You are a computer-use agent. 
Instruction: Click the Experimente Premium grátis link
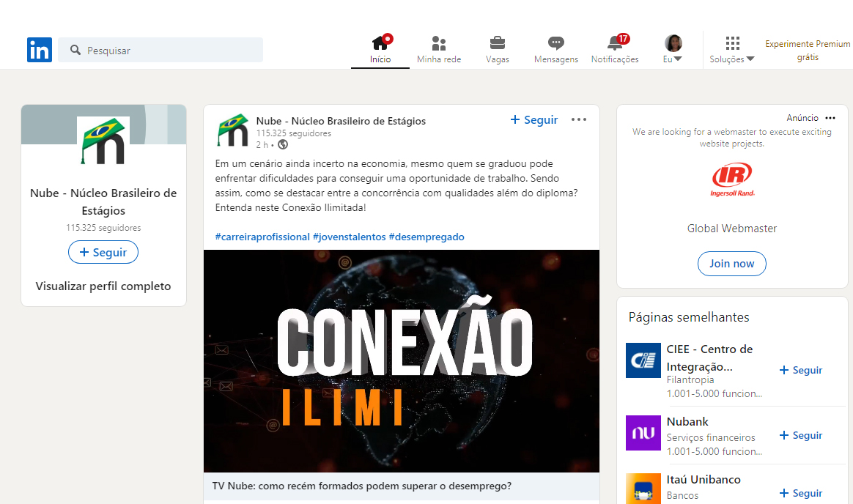coord(808,51)
